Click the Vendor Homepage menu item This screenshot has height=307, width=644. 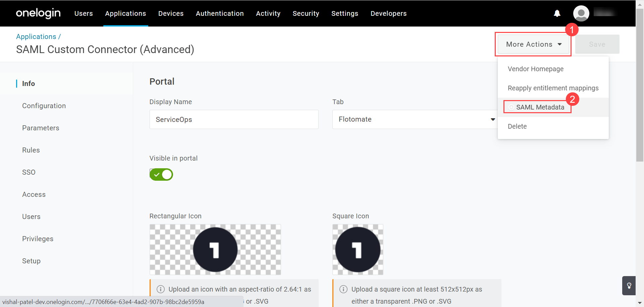pos(536,69)
